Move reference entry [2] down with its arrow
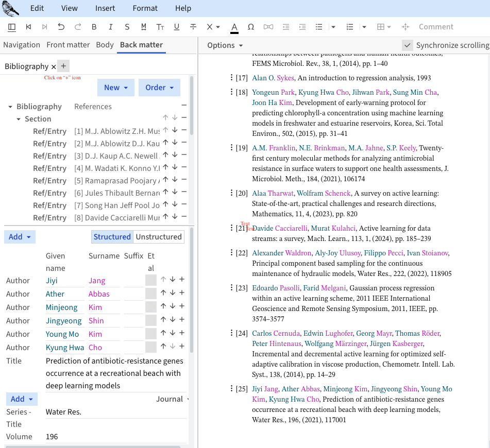The width and height of the screenshot is (490, 448). click(x=175, y=144)
